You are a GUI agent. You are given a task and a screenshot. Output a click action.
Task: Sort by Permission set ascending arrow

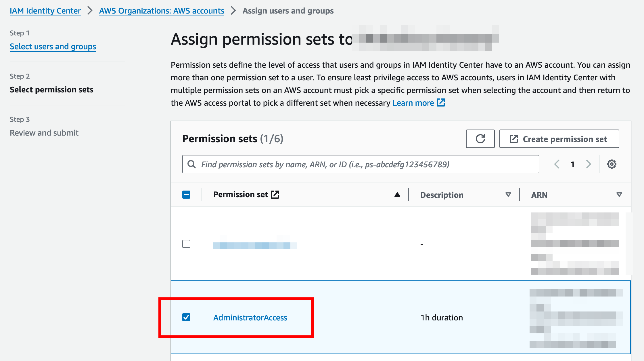(x=397, y=195)
